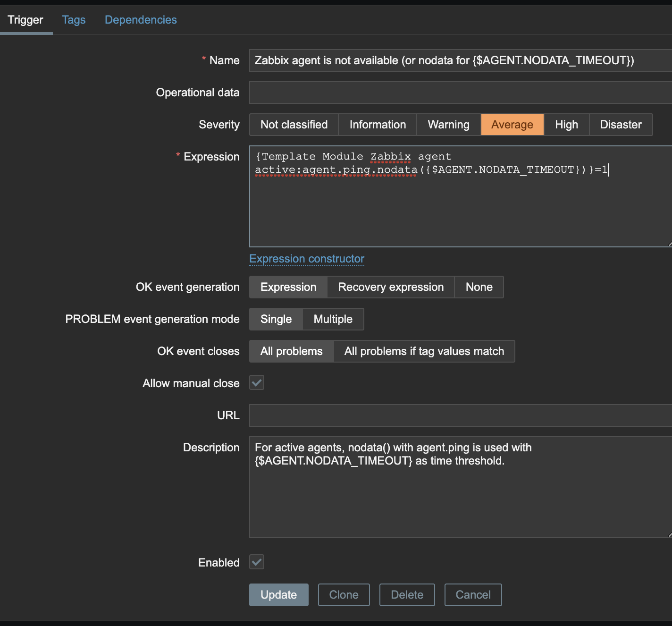Open the Expression constructor link

(307, 259)
